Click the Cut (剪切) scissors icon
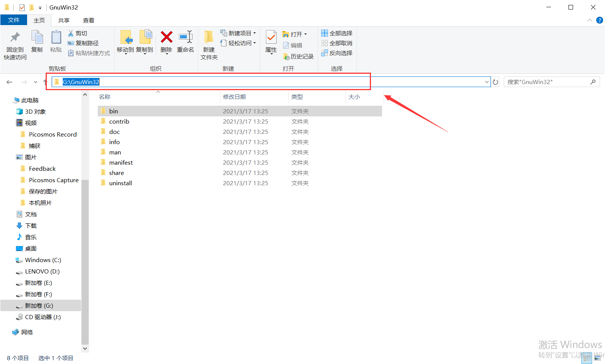This screenshot has width=605, height=364. [x=71, y=33]
